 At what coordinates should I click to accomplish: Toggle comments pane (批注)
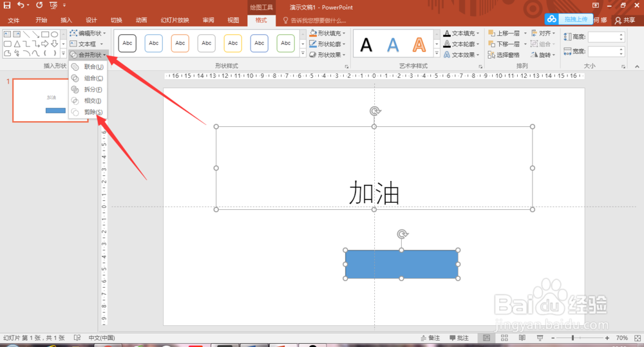(459, 337)
